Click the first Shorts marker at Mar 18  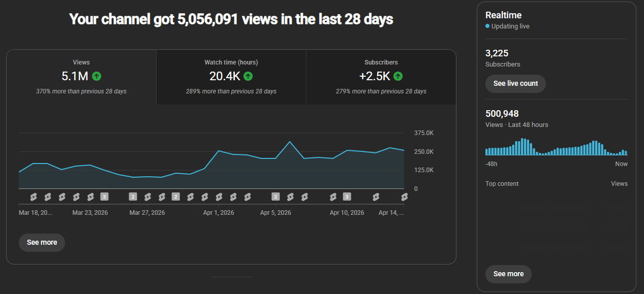(x=34, y=197)
